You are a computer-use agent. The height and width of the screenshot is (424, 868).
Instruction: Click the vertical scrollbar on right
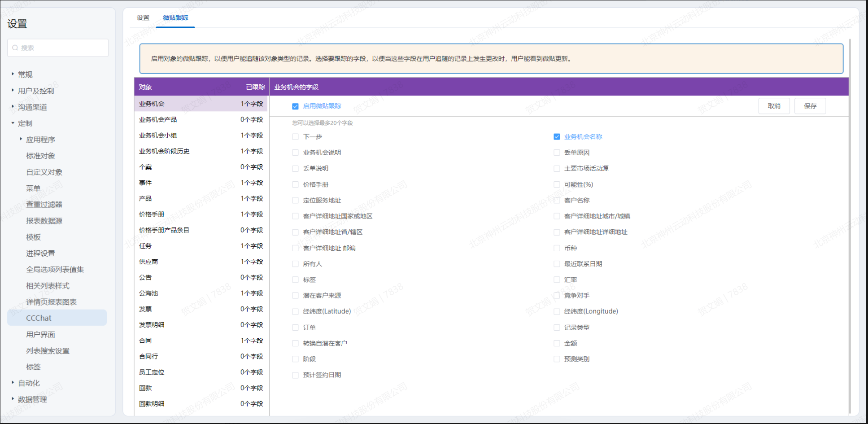click(x=850, y=224)
